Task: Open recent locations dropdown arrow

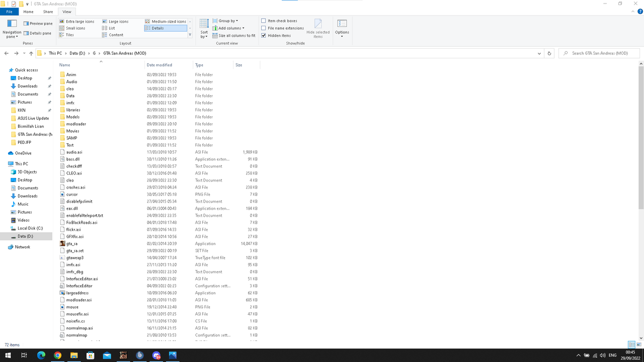Action: pyautogui.click(x=24, y=53)
